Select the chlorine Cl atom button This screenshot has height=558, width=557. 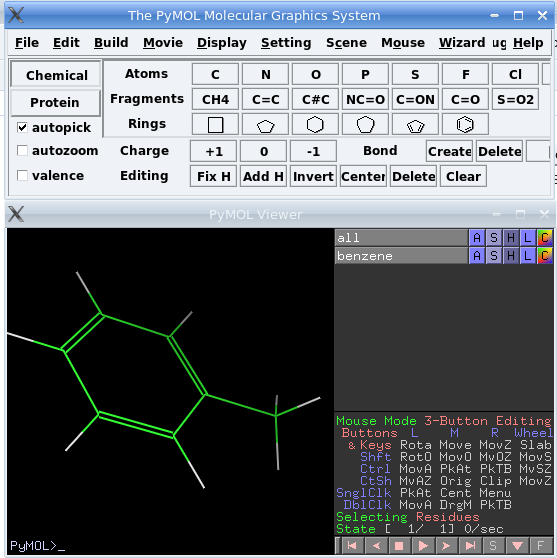tap(515, 74)
